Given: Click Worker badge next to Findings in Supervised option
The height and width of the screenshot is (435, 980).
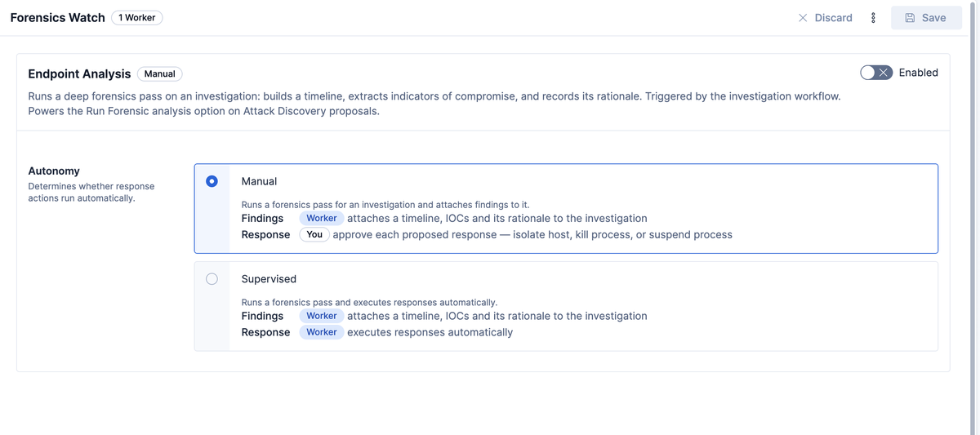Looking at the screenshot, I should pos(322,316).
